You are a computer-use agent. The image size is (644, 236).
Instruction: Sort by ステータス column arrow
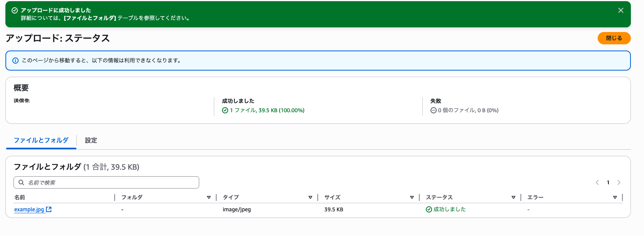(514, 197)
